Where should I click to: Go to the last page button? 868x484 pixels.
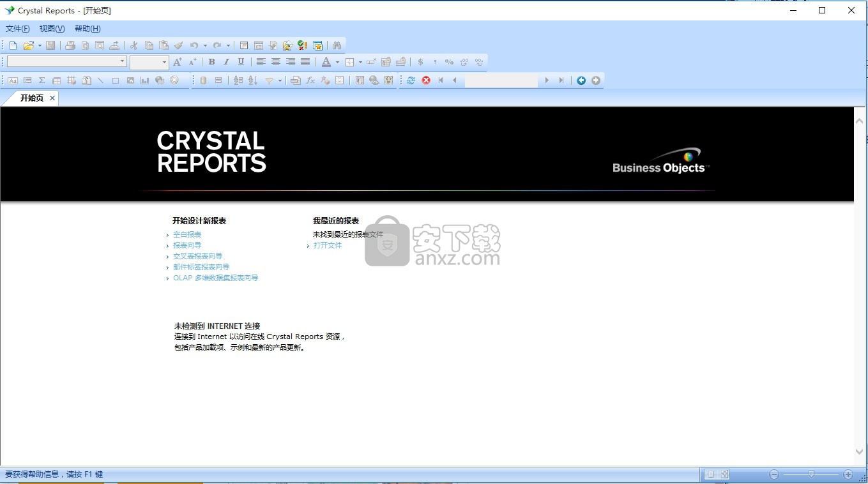(561, 80)
